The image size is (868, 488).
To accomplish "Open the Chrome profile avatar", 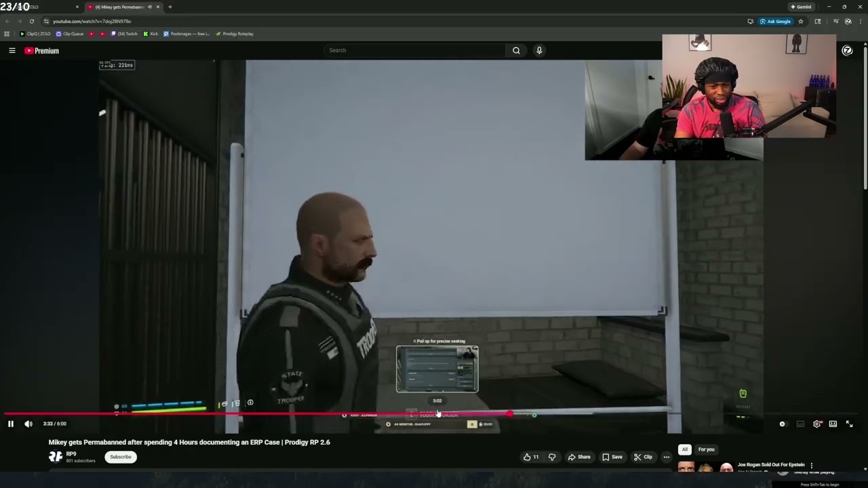I will pyautogui.click(x=848, y=21).
